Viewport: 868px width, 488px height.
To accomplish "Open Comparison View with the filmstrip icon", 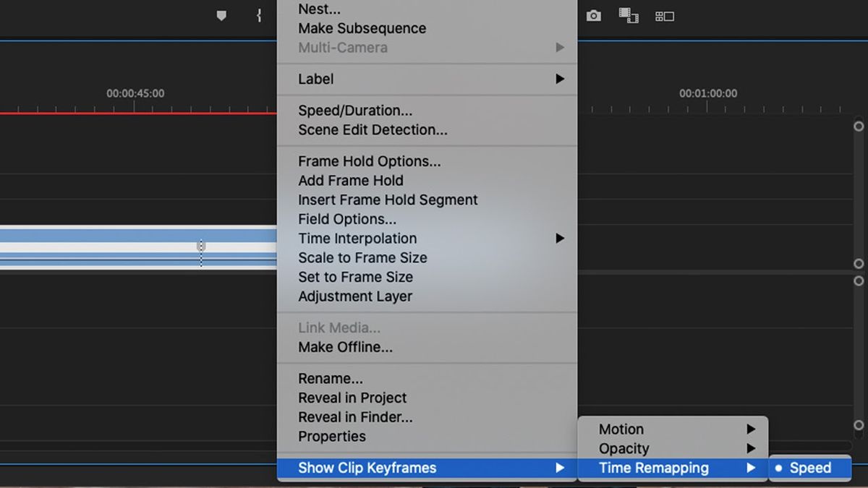I will click(x=628, y=15).
